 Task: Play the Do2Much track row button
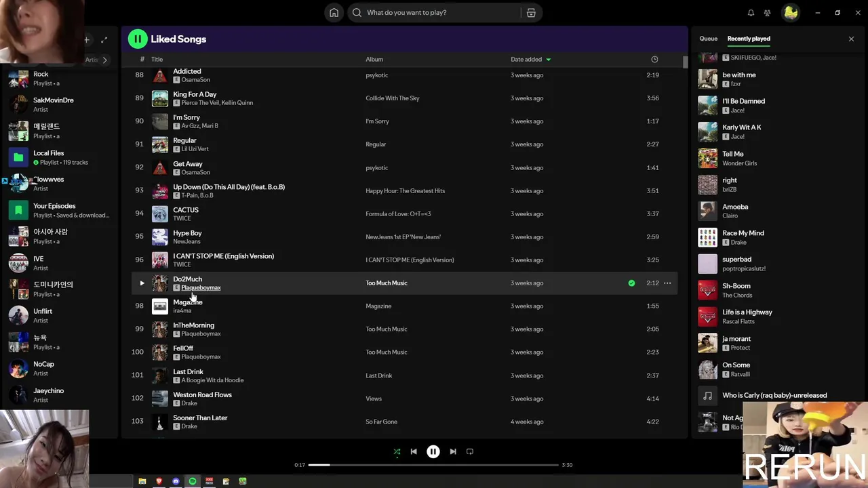click(142, 283)
